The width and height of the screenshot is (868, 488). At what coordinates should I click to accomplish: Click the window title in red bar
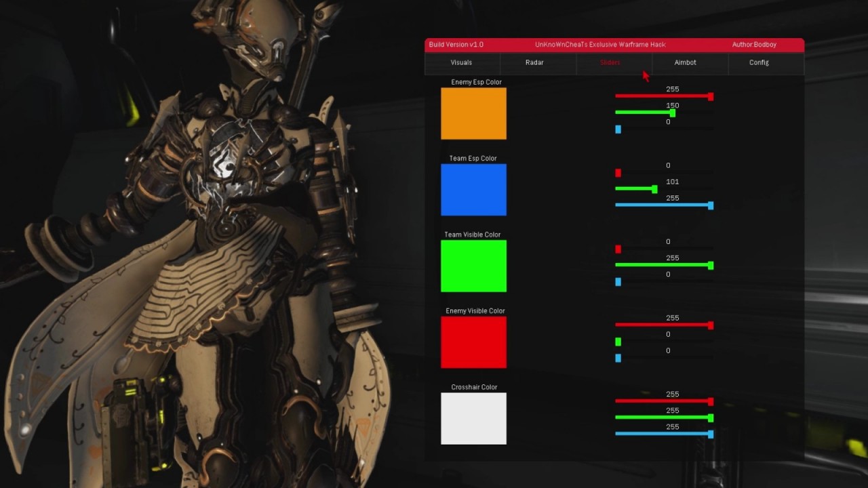click(x=600, y=45)
